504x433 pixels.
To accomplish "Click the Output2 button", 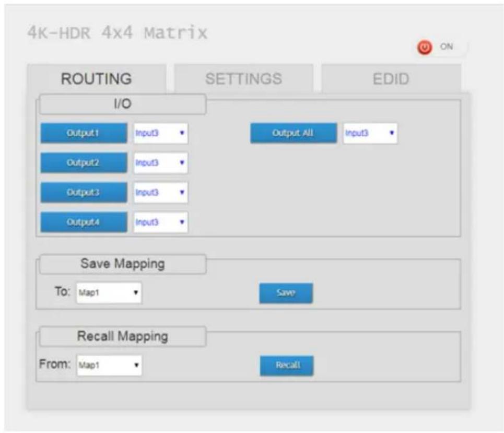I will tap(84, 162).
